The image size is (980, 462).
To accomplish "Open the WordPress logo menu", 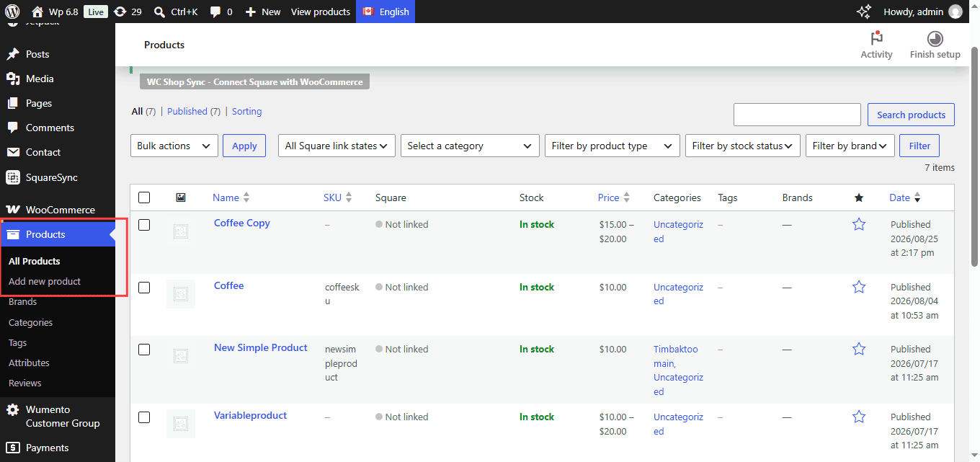I will tap(12, 12).
